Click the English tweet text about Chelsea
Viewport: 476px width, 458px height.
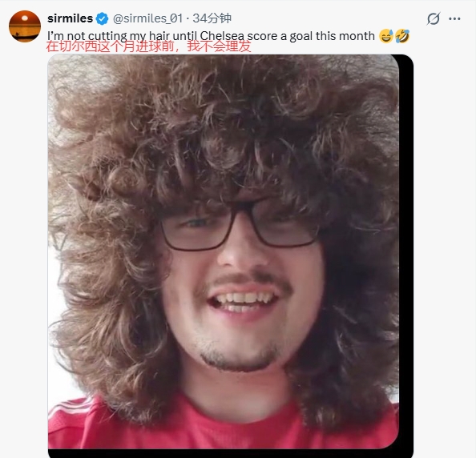[211, 36]
